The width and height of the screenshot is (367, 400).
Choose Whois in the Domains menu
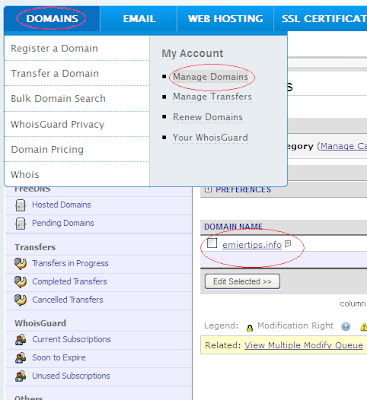tap(25, 174)
